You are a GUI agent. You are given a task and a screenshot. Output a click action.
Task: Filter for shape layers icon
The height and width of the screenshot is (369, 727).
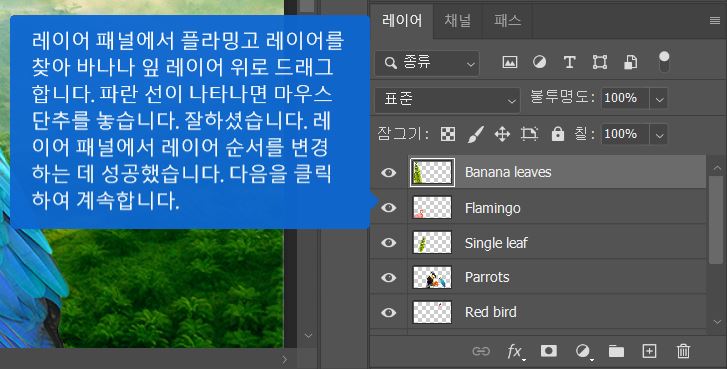click(x=600, y=63)
